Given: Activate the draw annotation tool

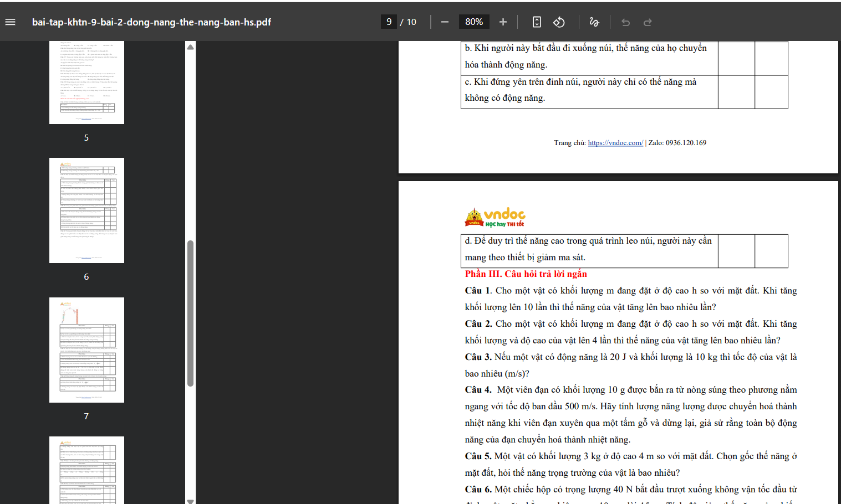Looking at the screenshot, I should pos(594,22).
